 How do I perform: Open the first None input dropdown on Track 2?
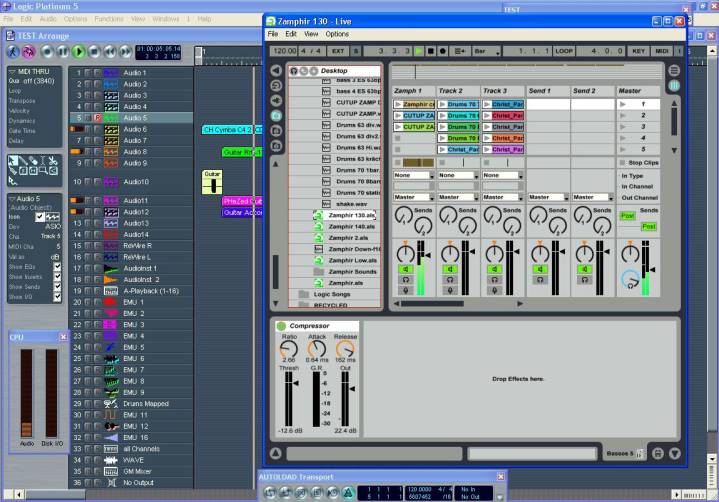(x=457, y=175)
